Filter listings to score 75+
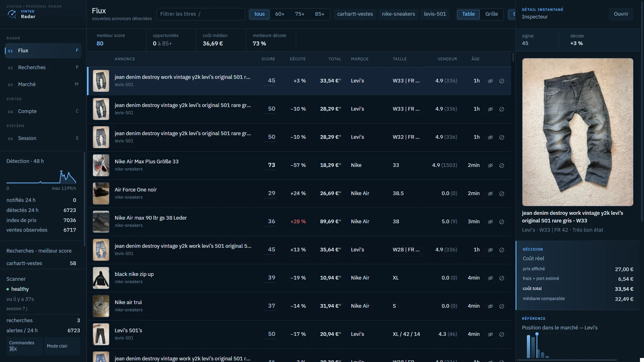This screenshot has height=362, width=644. (300, 14)
